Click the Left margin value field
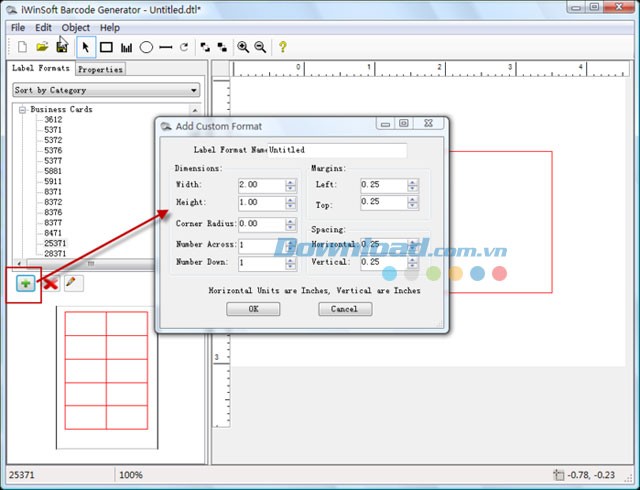The height and width of the screenshot is (490, 640). pyautogui.click(x=384, y=185)
